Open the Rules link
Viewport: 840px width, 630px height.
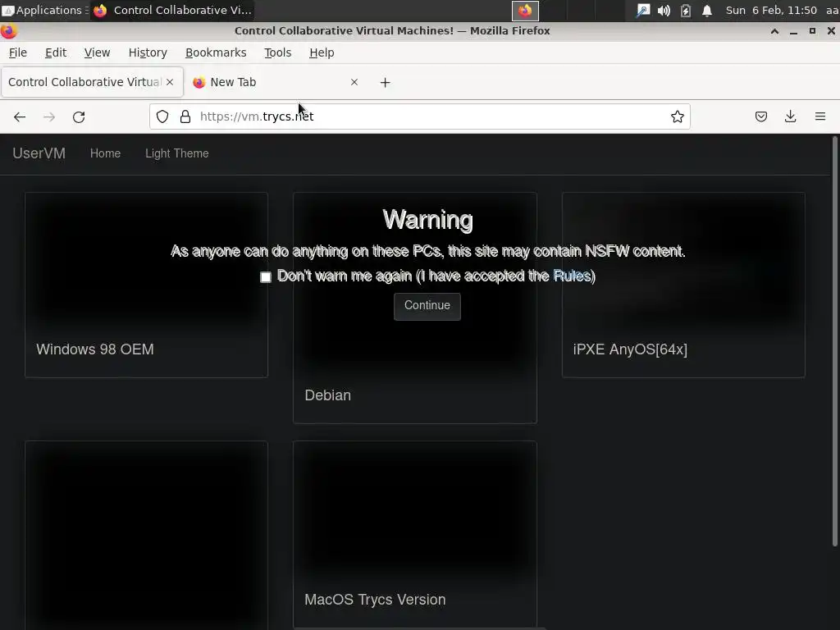(572, 276)
